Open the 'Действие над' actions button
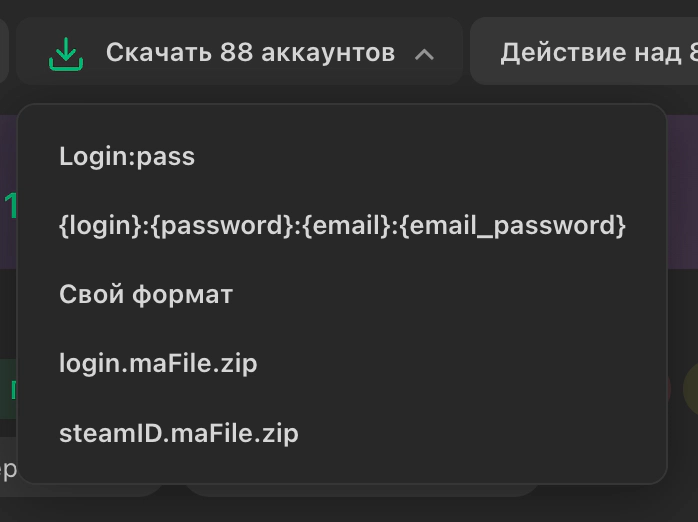This screenshot has height=522, width=698. [584, 51]
